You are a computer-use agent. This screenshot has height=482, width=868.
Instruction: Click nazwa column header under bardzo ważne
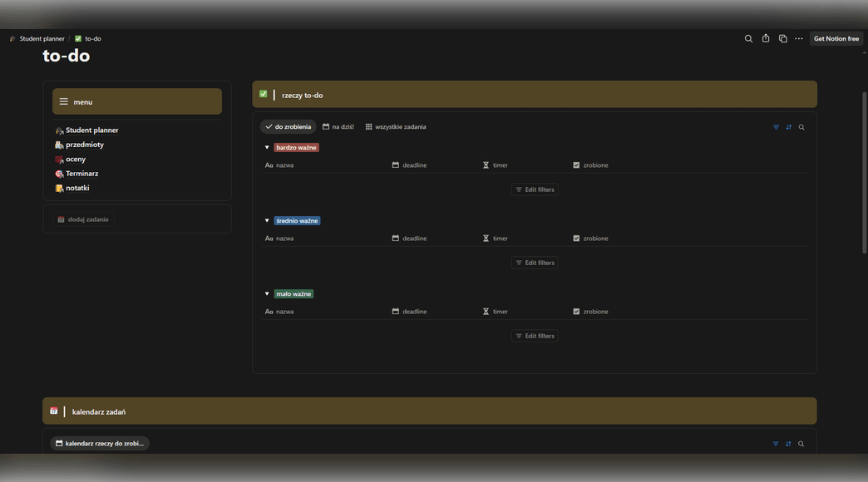[x=279, y=165]
